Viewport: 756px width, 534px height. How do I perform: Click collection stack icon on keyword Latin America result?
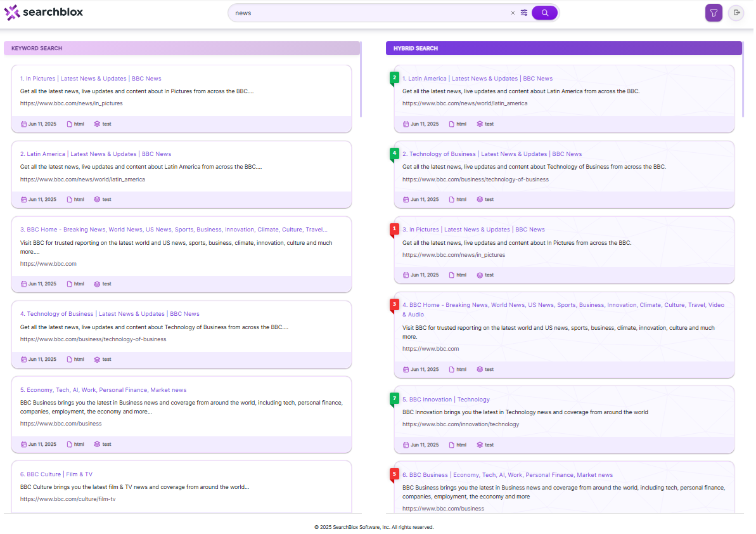[98, 200]
